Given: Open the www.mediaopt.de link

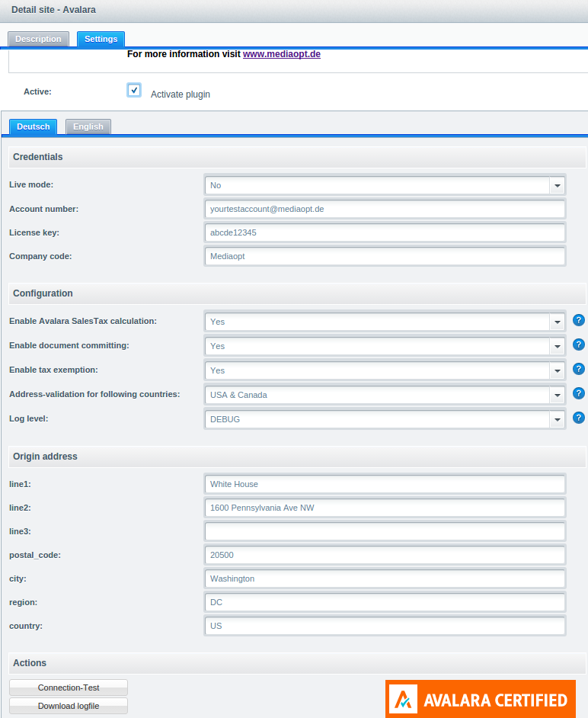Looking at the screenshot, I should click(281, 54).
